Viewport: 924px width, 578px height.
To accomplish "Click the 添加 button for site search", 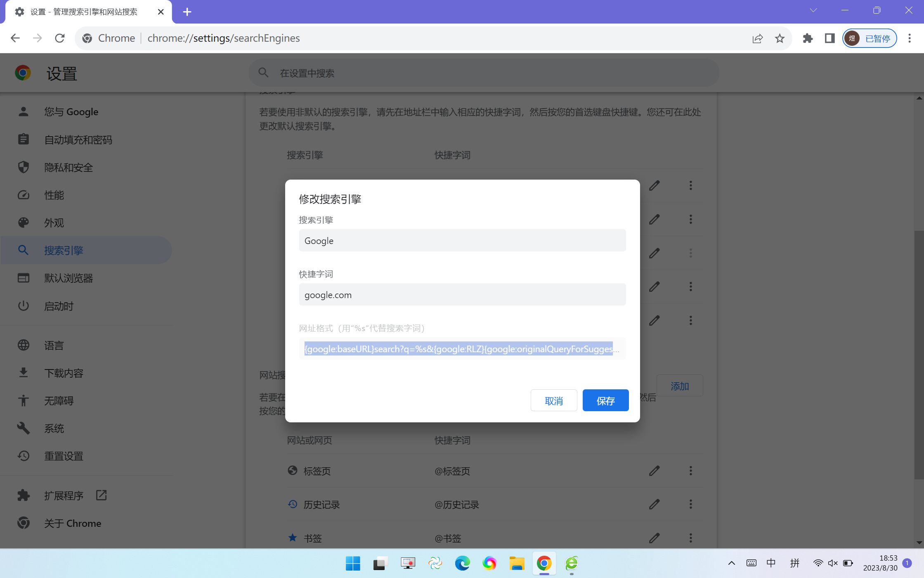I will pos(680,386).
